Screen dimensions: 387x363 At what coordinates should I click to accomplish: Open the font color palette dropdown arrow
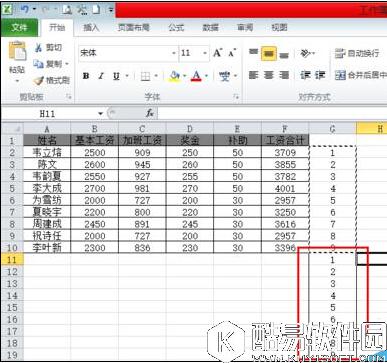click(206, 76)
